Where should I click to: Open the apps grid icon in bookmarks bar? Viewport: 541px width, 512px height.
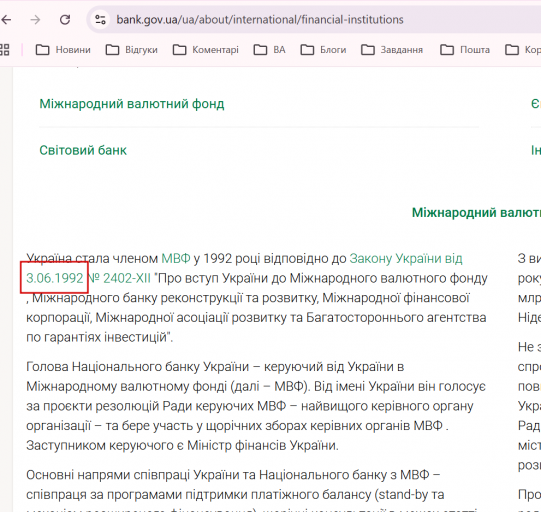(4, 50)
